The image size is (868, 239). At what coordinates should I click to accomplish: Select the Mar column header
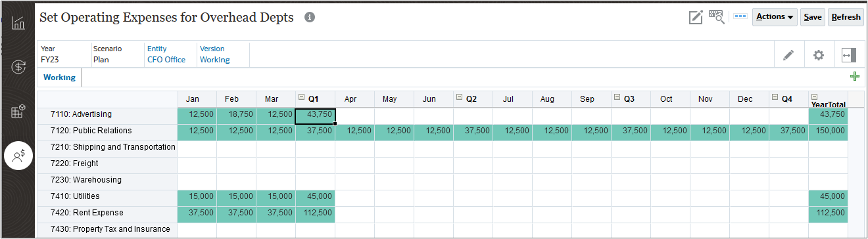[276, 99]
